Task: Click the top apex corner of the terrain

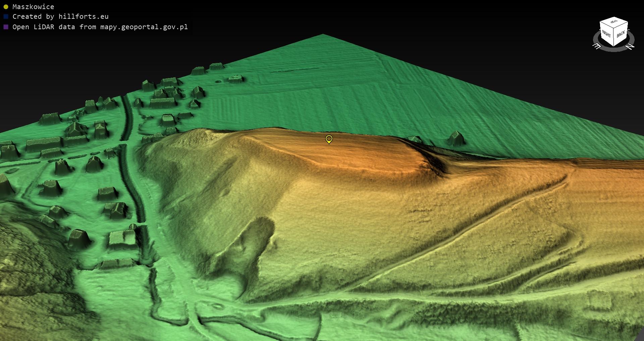Action: tap(323, 35)
